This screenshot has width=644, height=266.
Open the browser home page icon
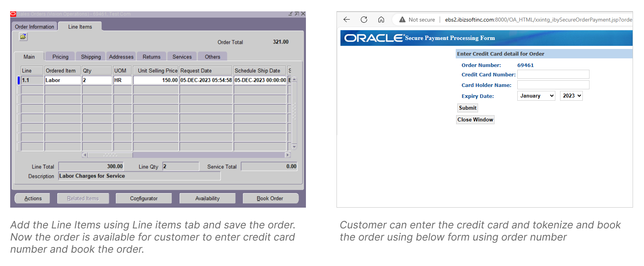[x=381, y=19]
